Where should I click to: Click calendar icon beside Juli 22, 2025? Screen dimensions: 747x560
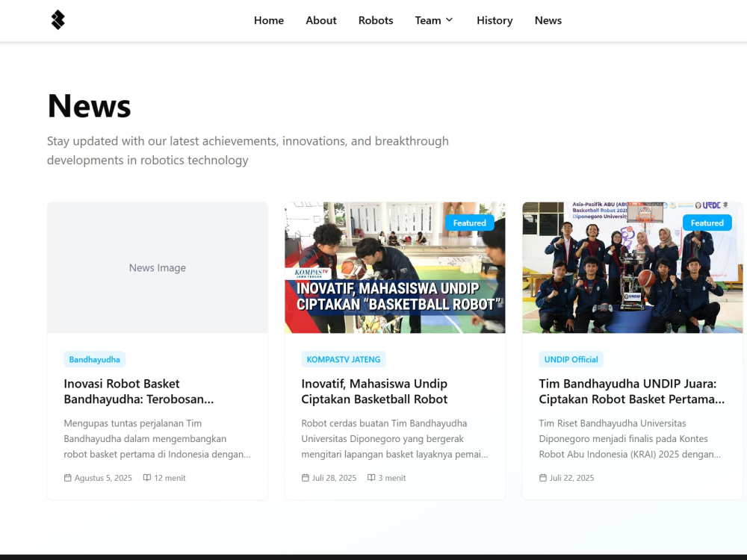542,478
